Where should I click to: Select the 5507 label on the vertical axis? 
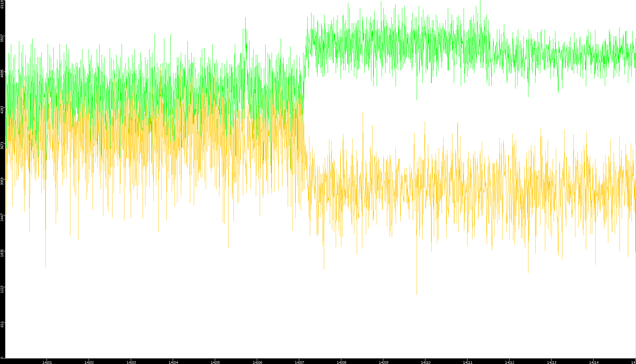point(2,38)
